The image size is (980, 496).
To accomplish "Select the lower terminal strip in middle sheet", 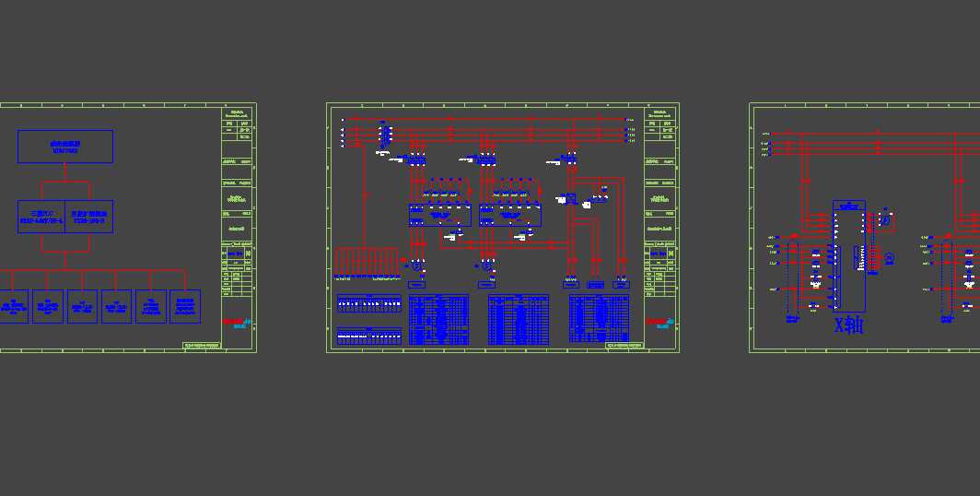I will coord(368,336).
